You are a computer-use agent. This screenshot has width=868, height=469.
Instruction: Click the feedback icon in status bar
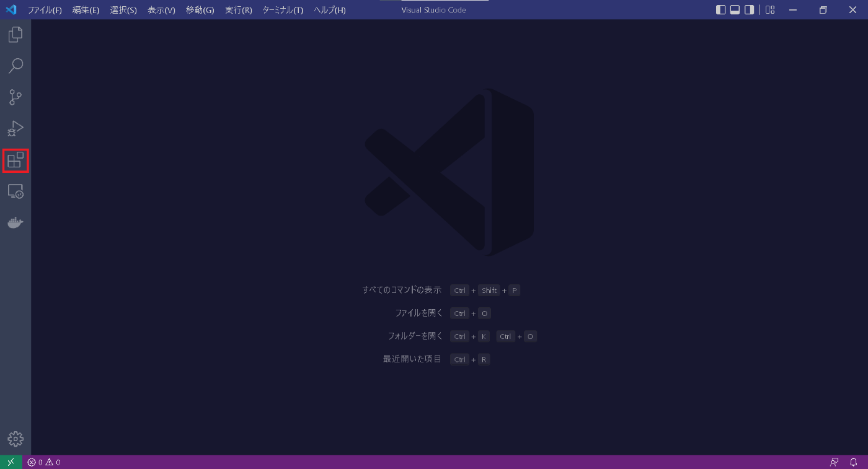(835, 462)
